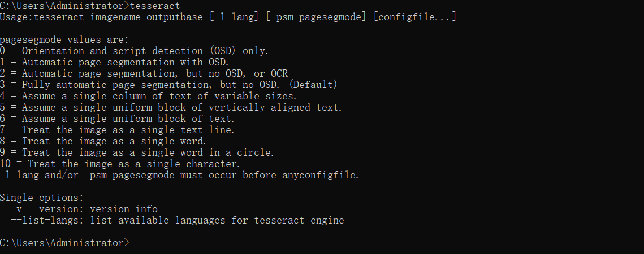Click the line for pagesegmode 0 OSD only
The height and width of the screenshot is (254, 644).
point(134,51)
